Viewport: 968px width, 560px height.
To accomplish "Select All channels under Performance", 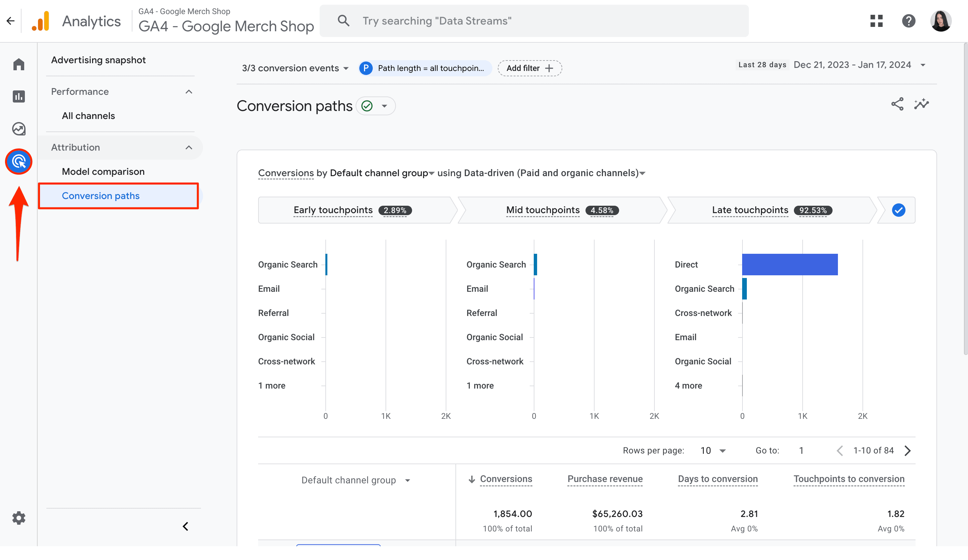I will (88, 115).
